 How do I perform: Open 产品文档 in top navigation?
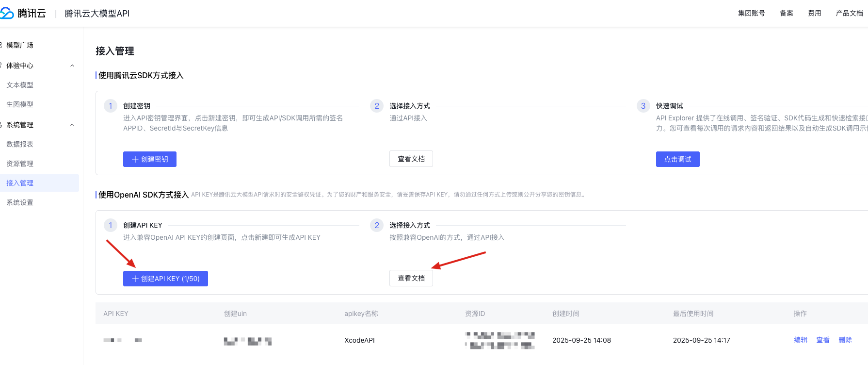(x=850, y=13)
